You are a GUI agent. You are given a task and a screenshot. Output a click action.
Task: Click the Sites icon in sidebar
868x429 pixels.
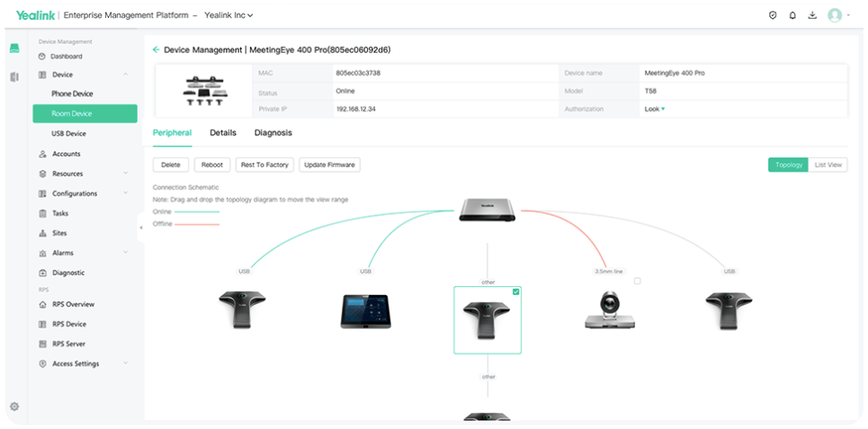point(42,234)
